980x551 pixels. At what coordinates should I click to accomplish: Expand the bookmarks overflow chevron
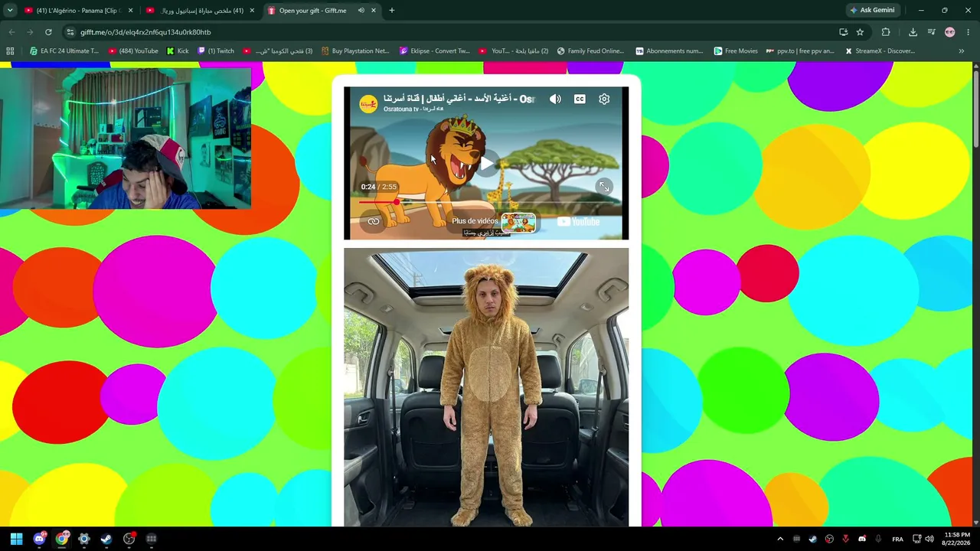pos(962,51)
